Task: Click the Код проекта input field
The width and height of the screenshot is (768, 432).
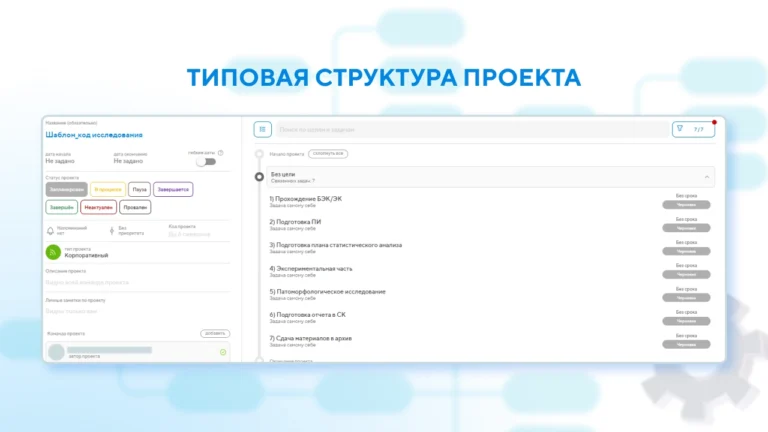Action: coord(190,235)
